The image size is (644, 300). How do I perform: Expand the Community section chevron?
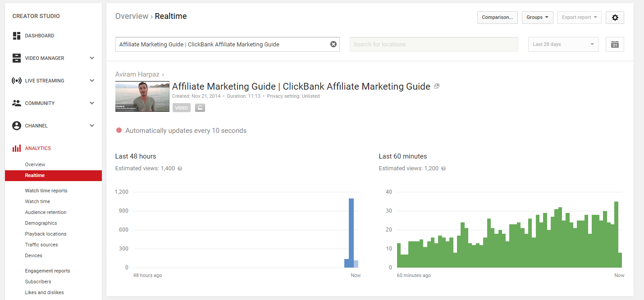click(92, 103)
